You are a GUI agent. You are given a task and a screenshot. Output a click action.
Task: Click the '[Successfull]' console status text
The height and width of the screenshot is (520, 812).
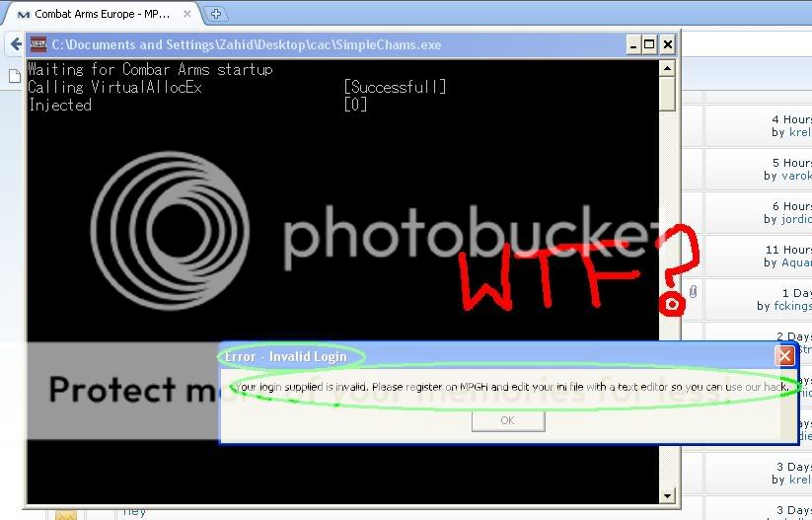(395, 87)
